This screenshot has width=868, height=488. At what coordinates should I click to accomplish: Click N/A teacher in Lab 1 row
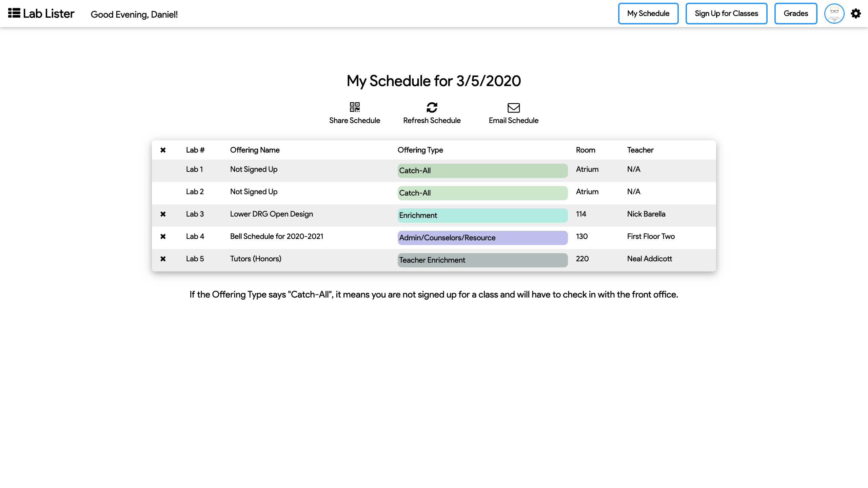(x=634, y=169)
